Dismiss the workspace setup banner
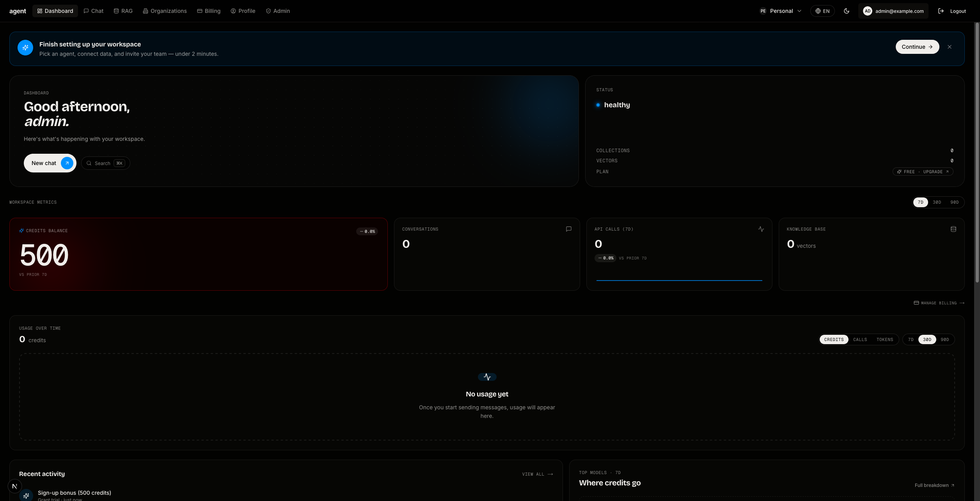 (950, 47)
